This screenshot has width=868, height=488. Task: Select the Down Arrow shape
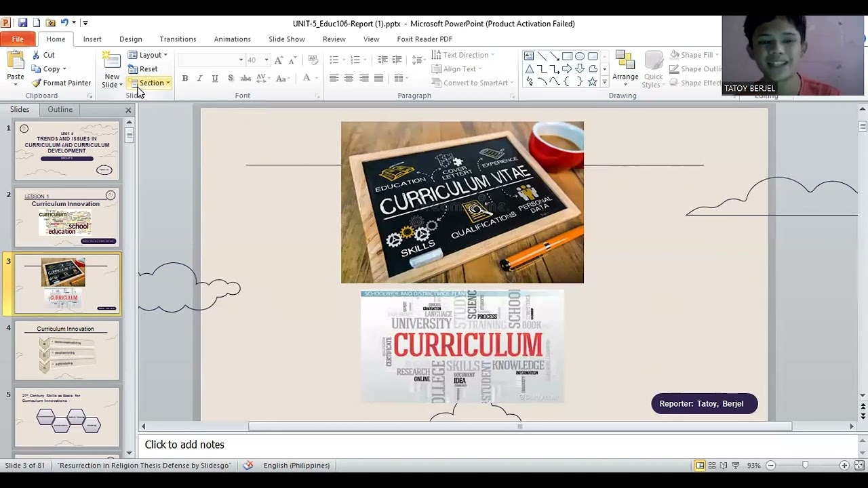point(580,68)
